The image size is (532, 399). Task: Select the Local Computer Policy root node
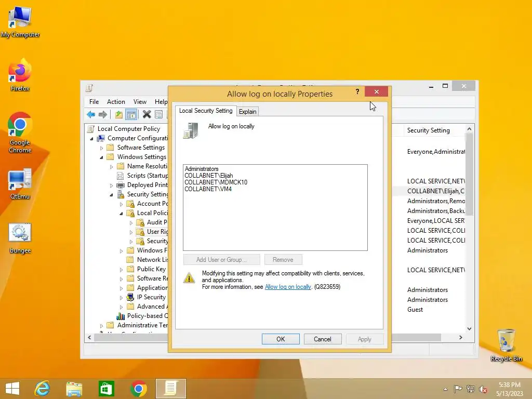[x=129, y=129]
